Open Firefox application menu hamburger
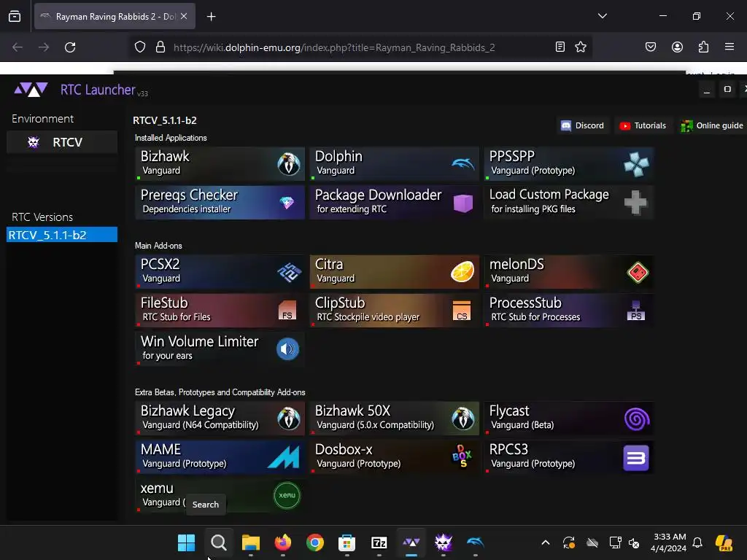 (x=729, y=47)
